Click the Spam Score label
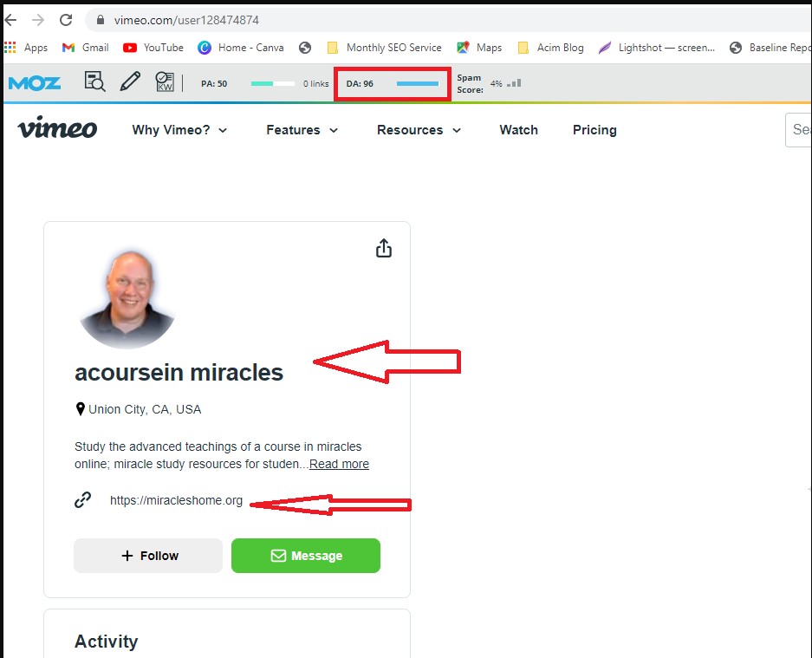Image resolution: width=812 pixels, height=658 pixels. pyautogui.click(x=470, y=83)
